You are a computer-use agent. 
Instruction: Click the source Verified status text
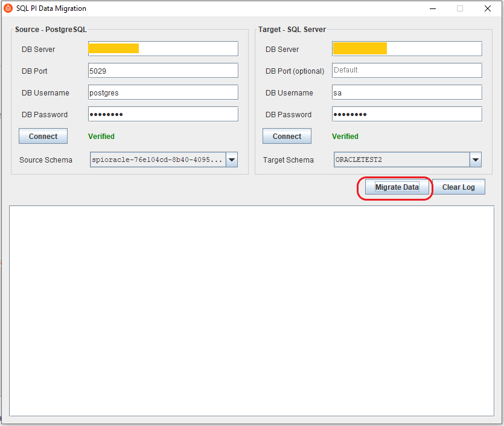tap(101, 137)
